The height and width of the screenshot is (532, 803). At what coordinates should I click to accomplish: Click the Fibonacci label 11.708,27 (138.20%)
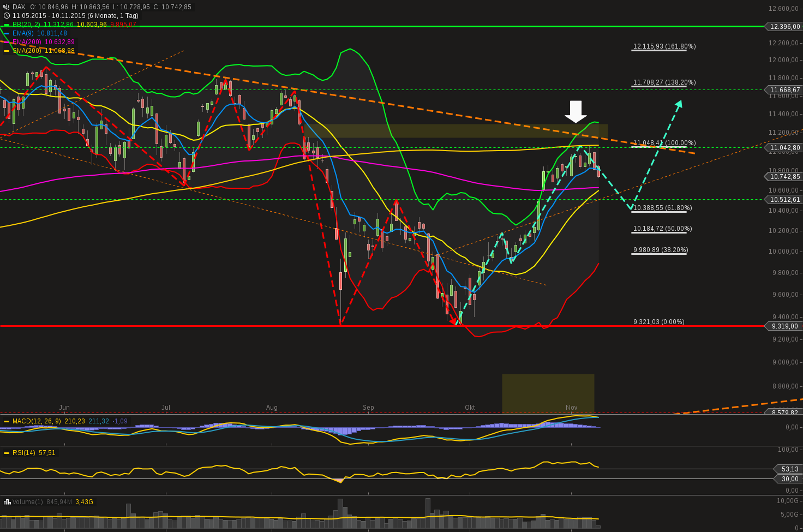tap(664, 82)
